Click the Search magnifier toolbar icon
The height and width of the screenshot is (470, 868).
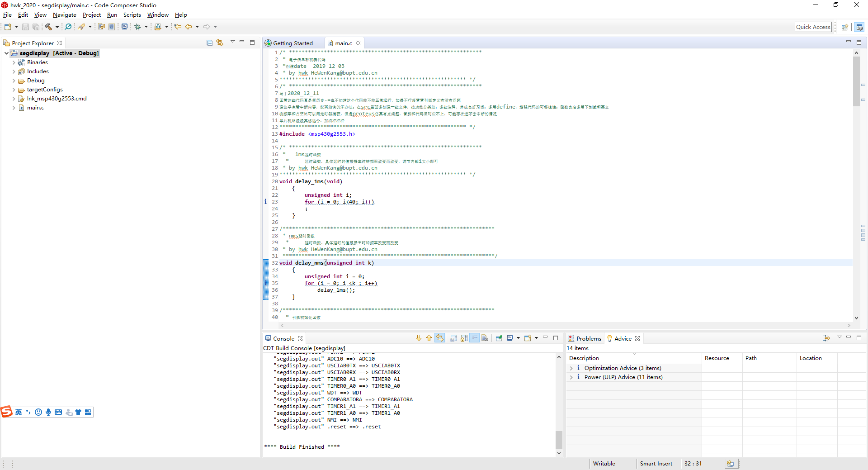coord(68,27)
